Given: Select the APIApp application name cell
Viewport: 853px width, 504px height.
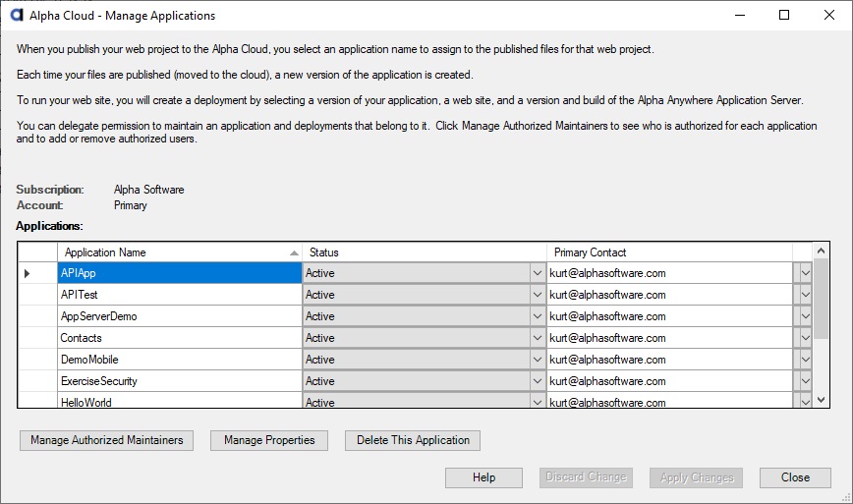Looking at the screenshot, I should tap(180, 273).
